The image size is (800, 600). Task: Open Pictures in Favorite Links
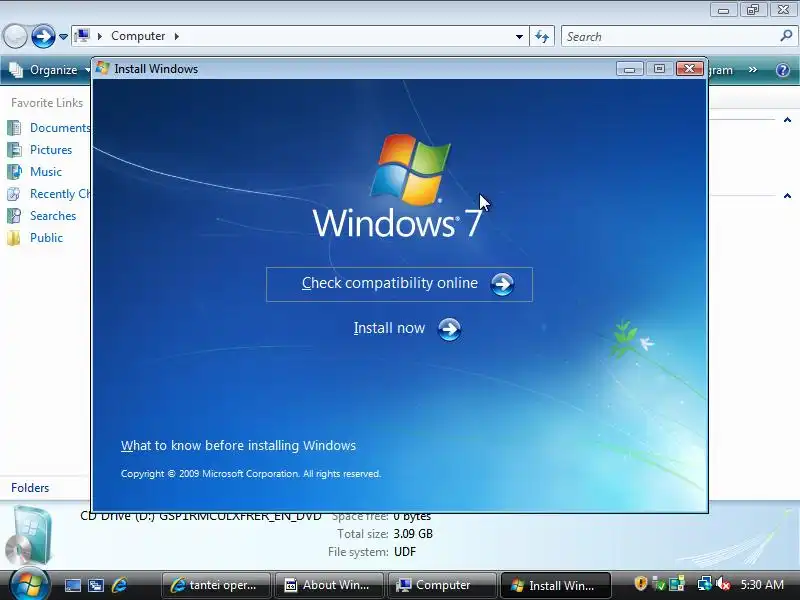click(51, 149)
